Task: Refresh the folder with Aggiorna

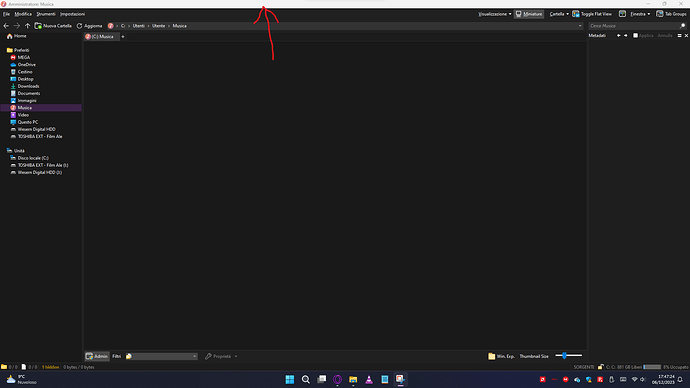Action: 89,26
